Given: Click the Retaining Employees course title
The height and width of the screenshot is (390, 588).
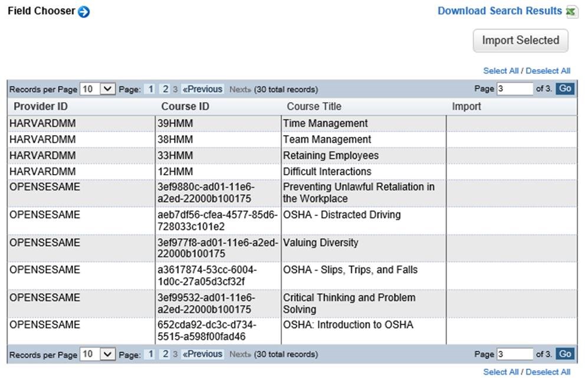Looking at the screenshot, I should point(331,156).
